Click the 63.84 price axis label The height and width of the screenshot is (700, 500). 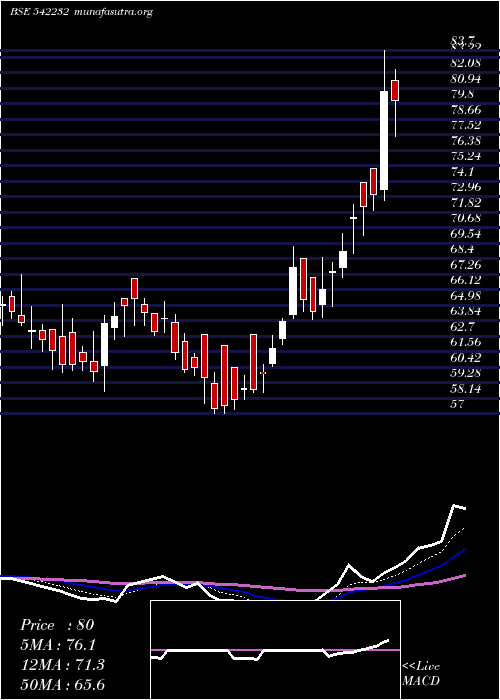point(466,311)
